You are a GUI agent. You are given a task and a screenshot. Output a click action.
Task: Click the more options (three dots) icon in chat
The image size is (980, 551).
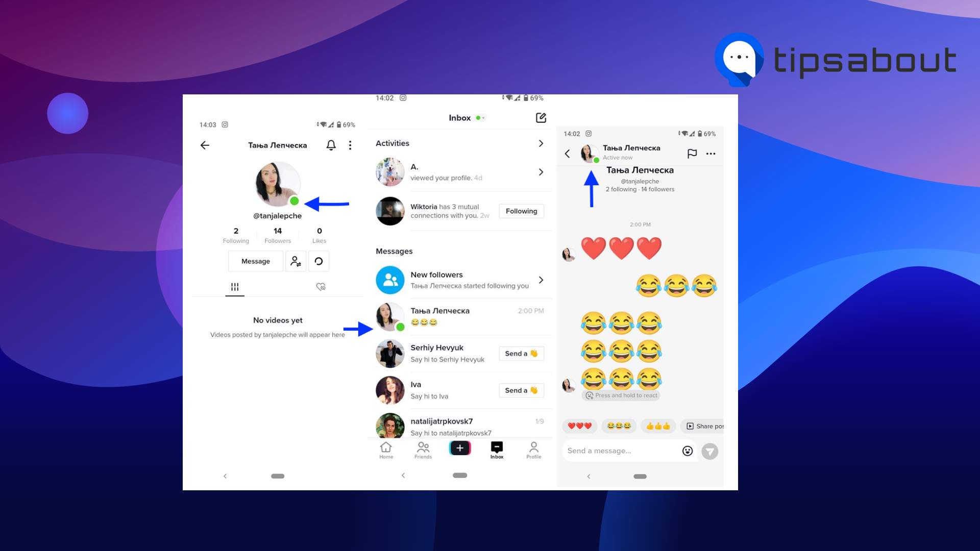(711, 154)
